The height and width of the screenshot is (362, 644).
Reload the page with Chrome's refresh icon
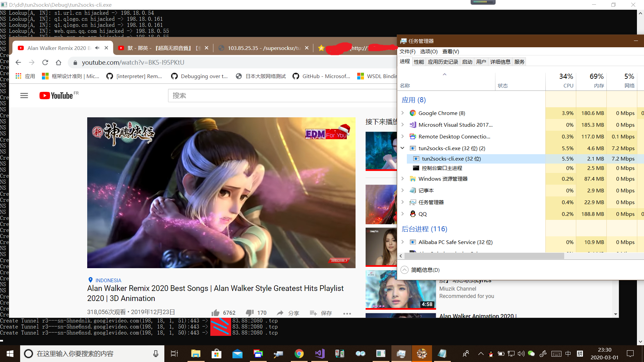pos(45,62)
